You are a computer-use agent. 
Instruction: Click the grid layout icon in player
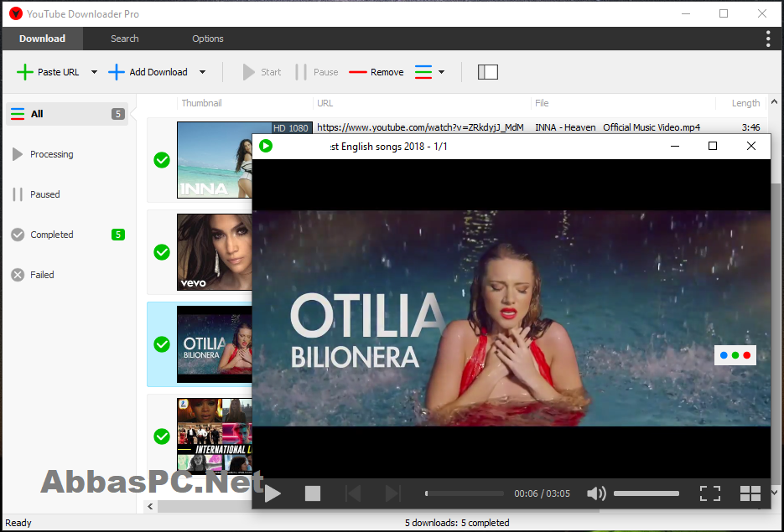[x=750, y=493]
